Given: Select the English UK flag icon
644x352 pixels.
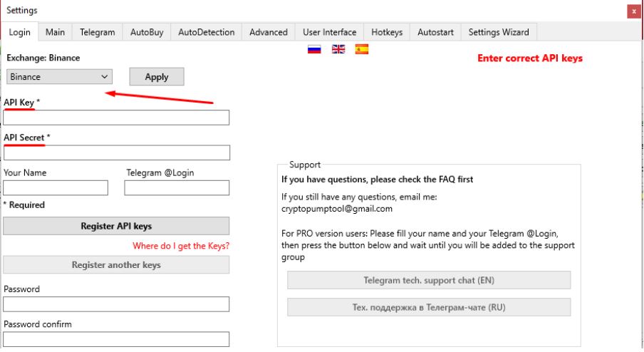Looking at the screenshot, I should [x=338, y=50].
